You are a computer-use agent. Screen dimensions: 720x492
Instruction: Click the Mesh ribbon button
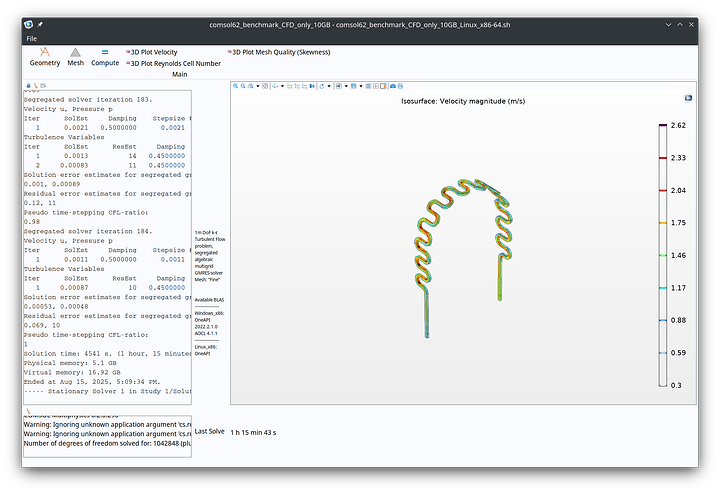click(75, 57)
